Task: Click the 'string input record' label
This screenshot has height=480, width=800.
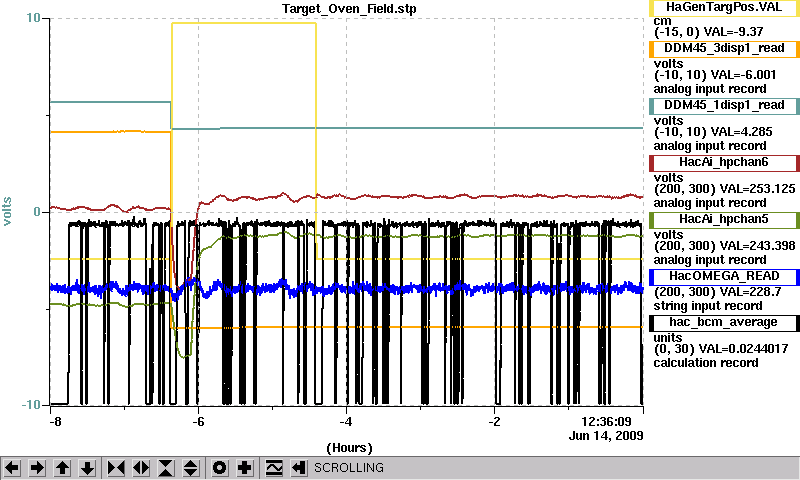Action: click(708, 306)
